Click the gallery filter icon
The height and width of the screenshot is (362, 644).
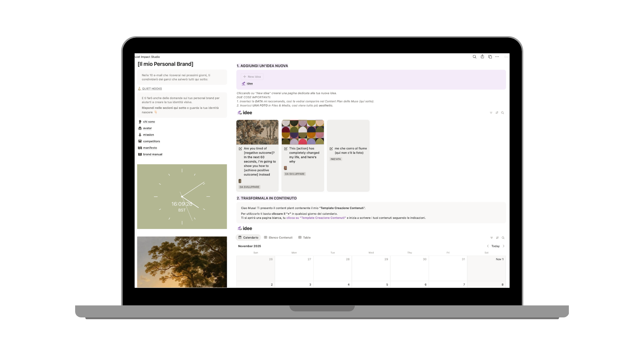491,113
